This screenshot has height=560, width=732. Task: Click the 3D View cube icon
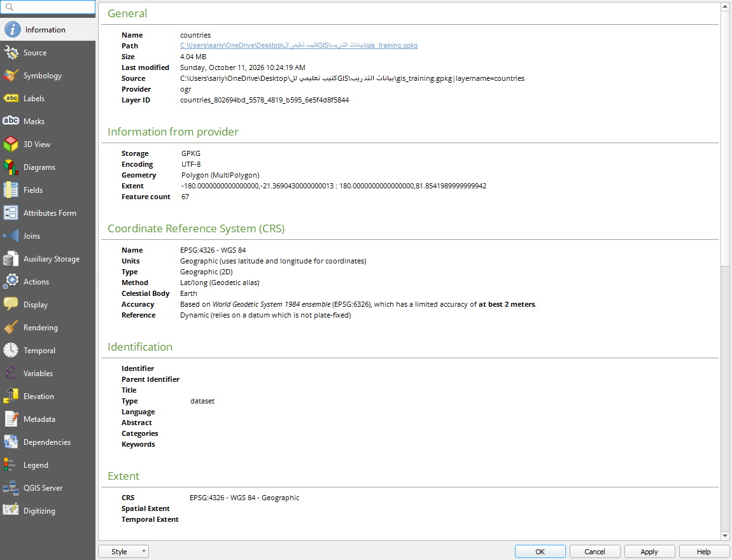pyautogui.click(x=11, y=144)
